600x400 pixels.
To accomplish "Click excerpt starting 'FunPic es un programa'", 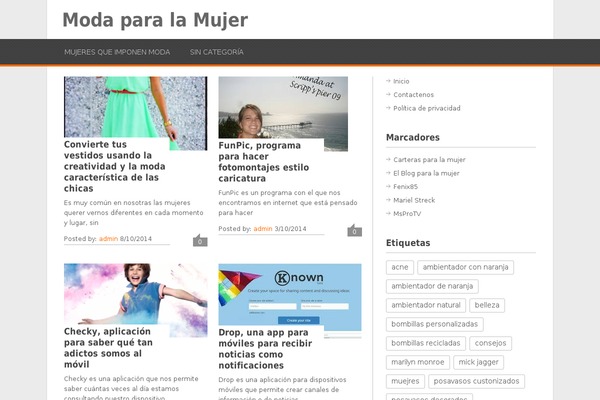I will click(288, 203).
